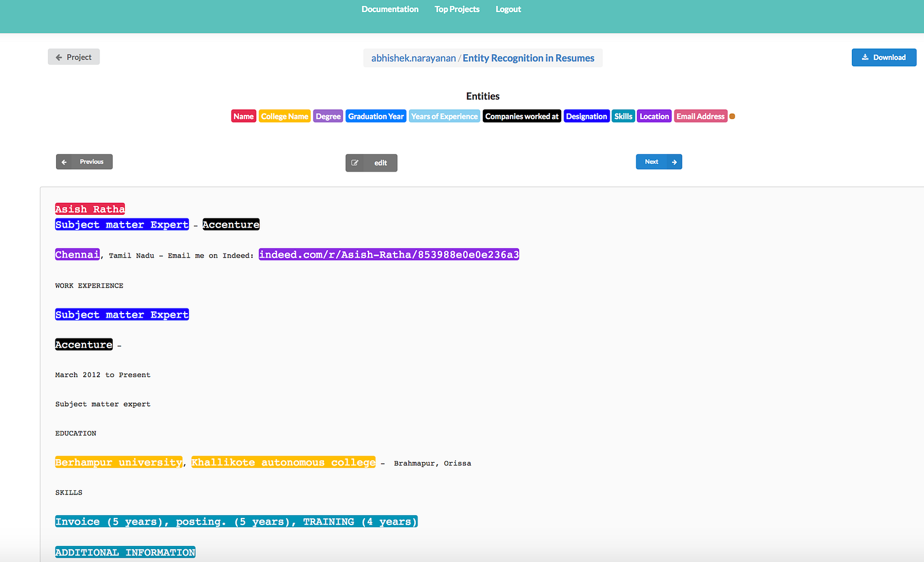Click the text Brahmapur, Orissa
This screenshot has height=562, width=924.
pyautogui.click(x=433, y=463)
